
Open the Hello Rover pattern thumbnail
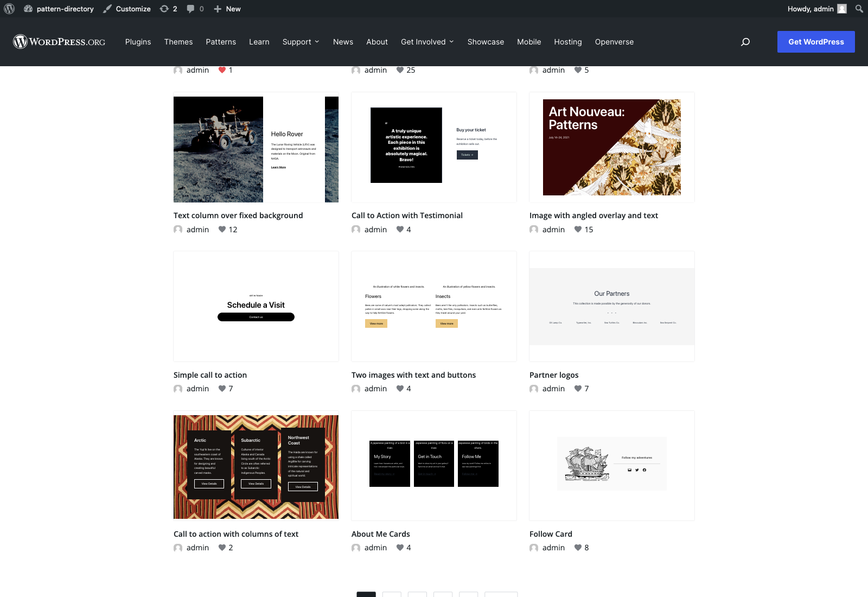pos(256,148)
